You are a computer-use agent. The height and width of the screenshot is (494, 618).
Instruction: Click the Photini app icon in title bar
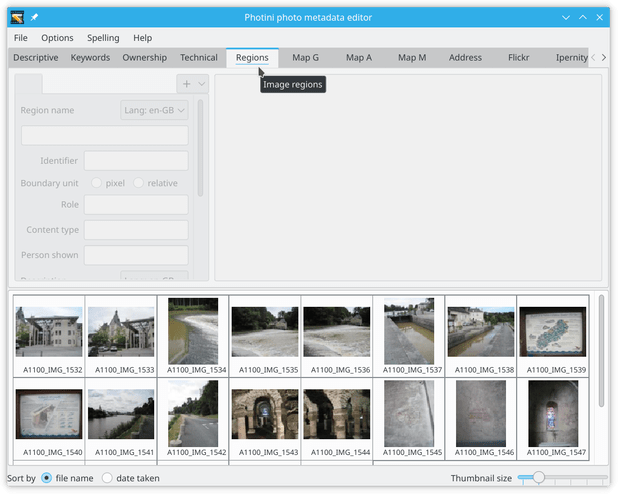tap(17, 17)
